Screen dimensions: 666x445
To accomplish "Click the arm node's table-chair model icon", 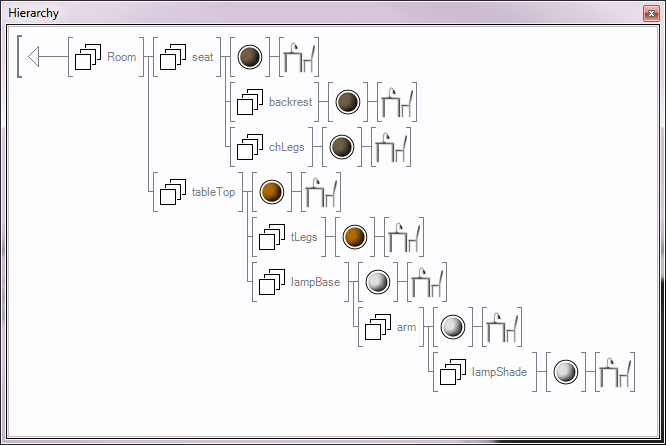I will (501, 327).
